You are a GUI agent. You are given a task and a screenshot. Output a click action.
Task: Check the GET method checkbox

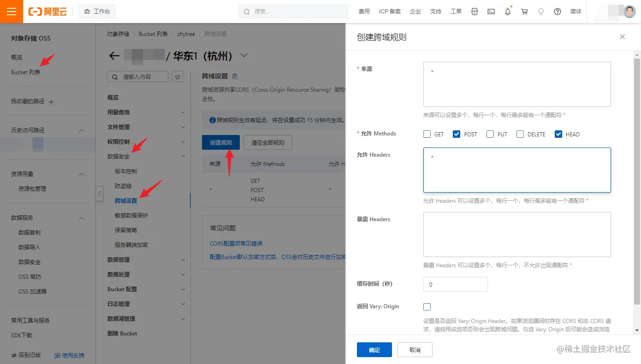point(427,134)
